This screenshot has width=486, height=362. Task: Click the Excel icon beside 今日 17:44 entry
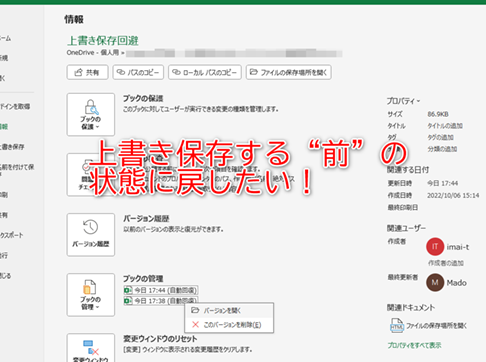coord(128,290)
